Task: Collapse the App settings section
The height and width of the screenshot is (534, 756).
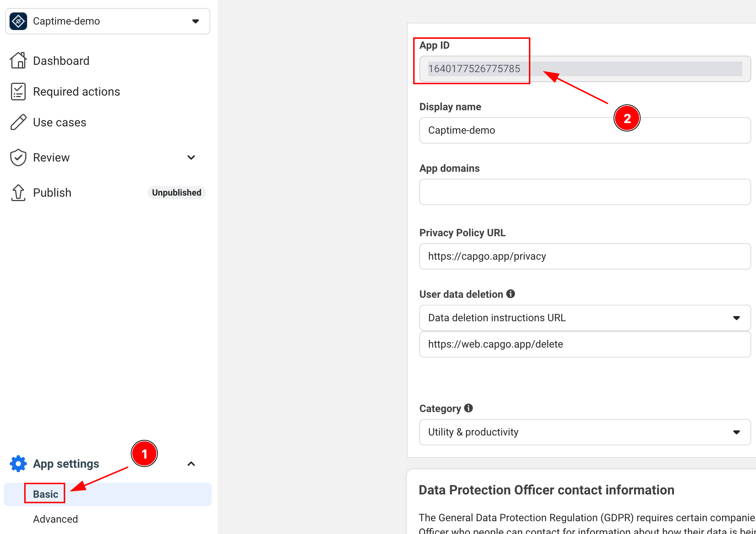Action: click(191, 463)
